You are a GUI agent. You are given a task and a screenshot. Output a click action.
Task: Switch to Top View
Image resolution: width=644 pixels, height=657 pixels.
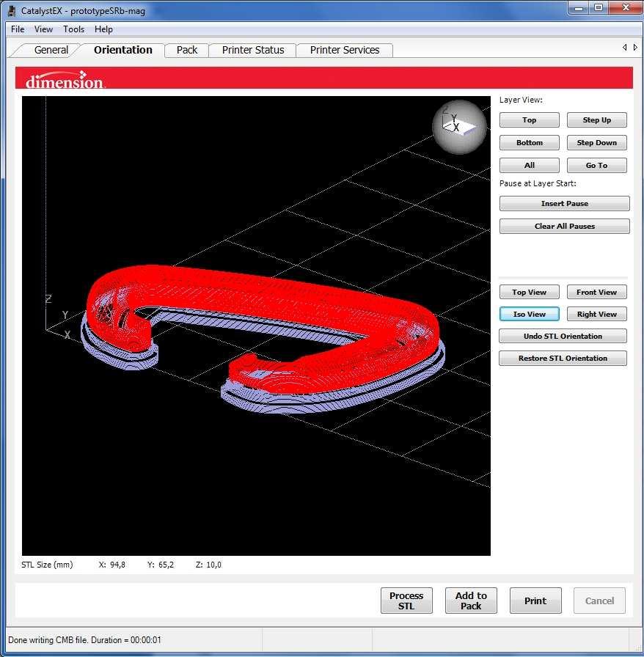pos(529,292)
